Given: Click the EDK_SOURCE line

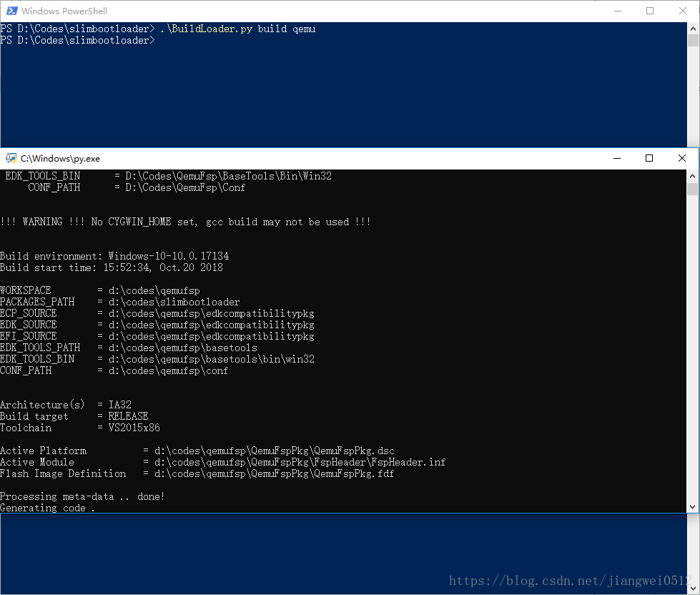Looking at the screenshot, I should pyautogui.click(x=157, y=325).
